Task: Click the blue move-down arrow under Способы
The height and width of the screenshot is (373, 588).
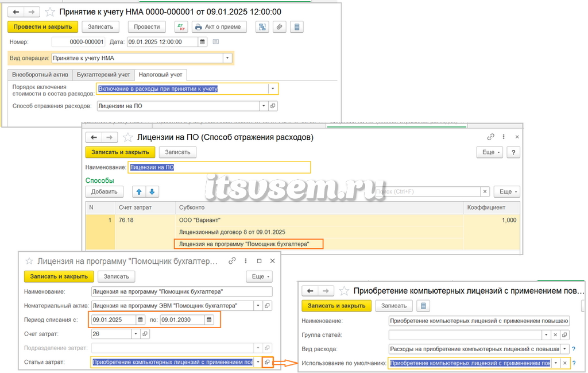Action: (x=152, y=192)
